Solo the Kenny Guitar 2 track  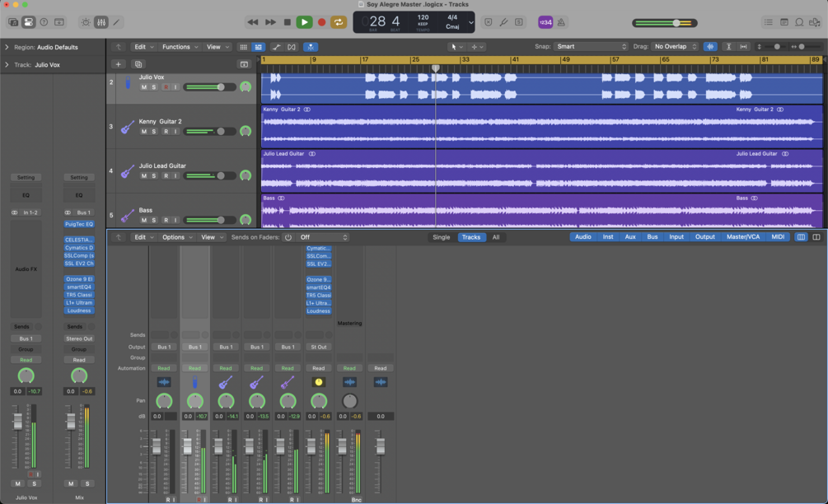point(154,132)
